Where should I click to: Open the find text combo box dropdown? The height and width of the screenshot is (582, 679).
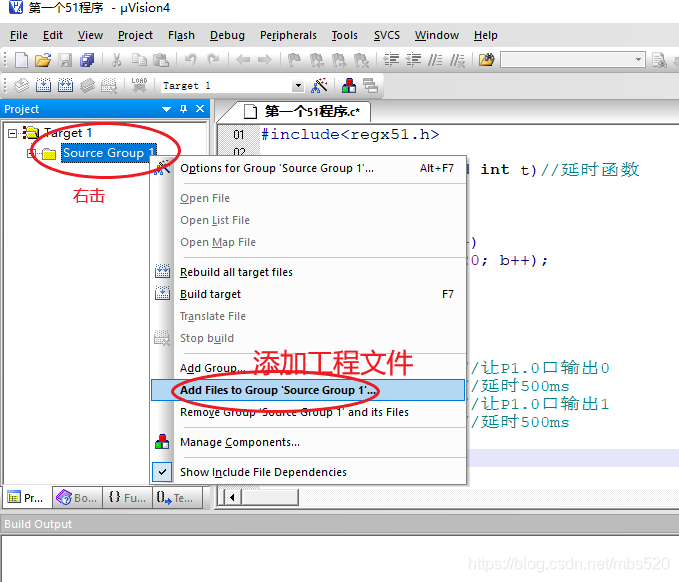point(638,60)
